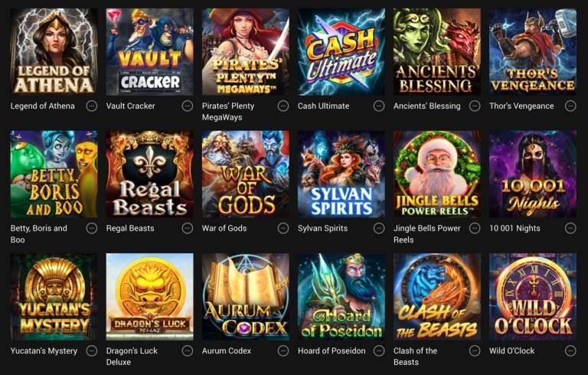
Task: Open the Clash of the Beasts game thumbnail
Action: (x=437, y=297)
